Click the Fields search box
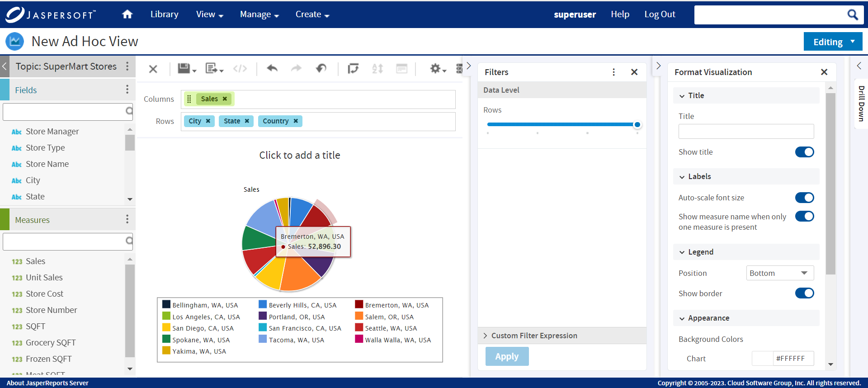Screen dimensions: 868x388 coord(67,112)
